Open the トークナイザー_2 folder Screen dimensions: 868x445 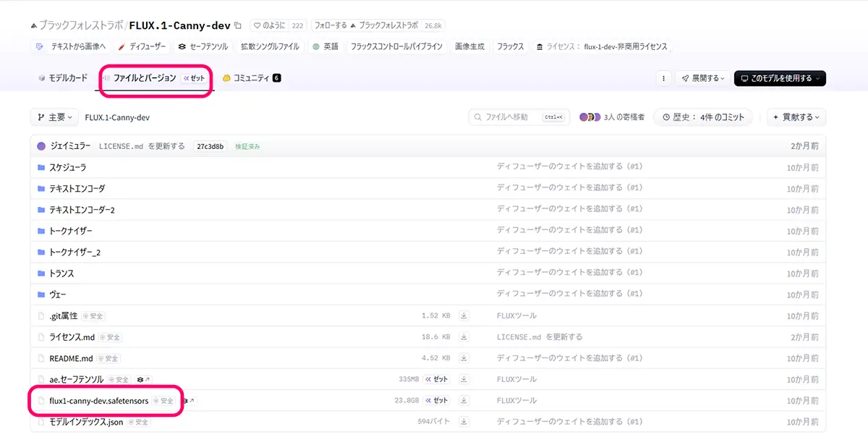pos(75,252)
